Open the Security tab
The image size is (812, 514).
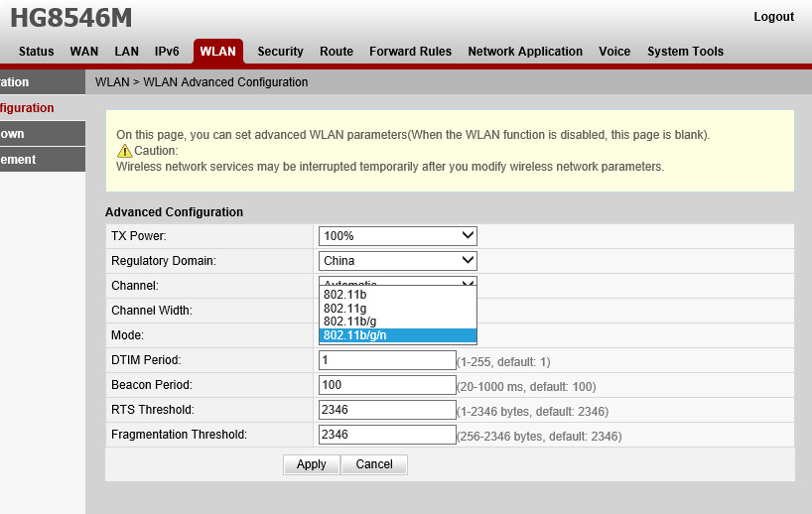coord(280,52)
